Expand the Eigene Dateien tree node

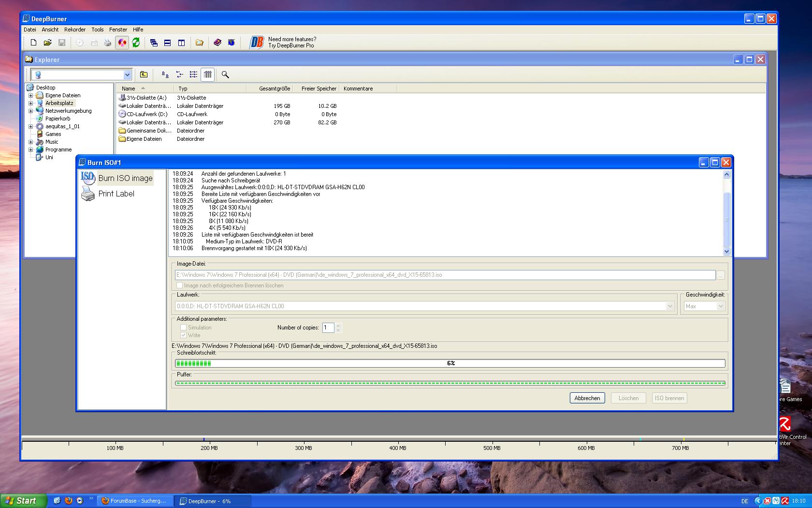click(x=31, y=95)
